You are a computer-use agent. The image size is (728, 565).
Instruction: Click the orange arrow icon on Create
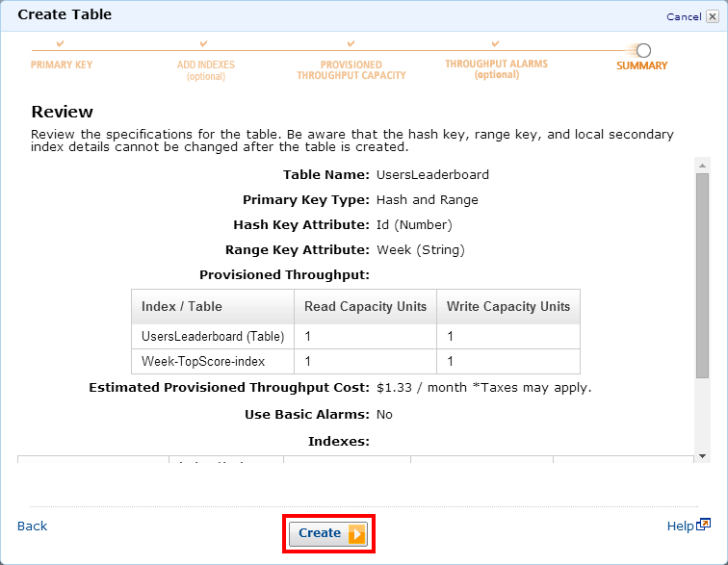pos(356,533)
